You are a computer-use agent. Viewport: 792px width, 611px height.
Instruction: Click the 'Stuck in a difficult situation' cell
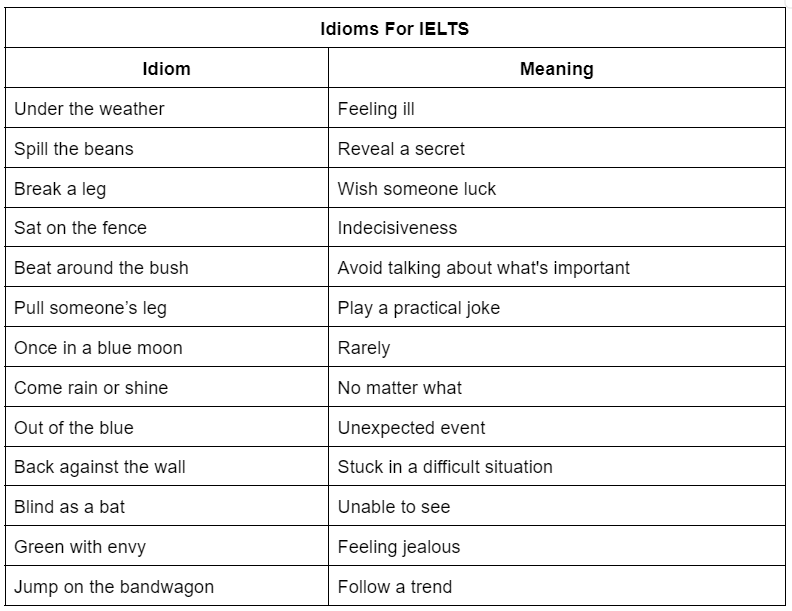click(x=445, y=467)
